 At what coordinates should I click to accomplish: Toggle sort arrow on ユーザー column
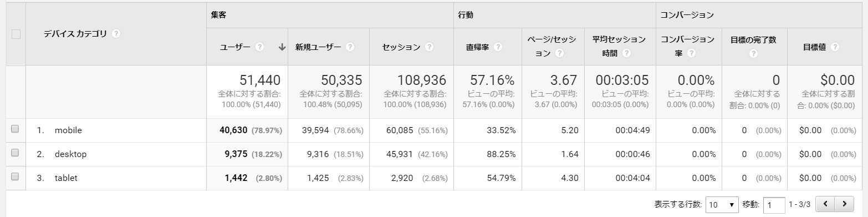click(282, 47)
